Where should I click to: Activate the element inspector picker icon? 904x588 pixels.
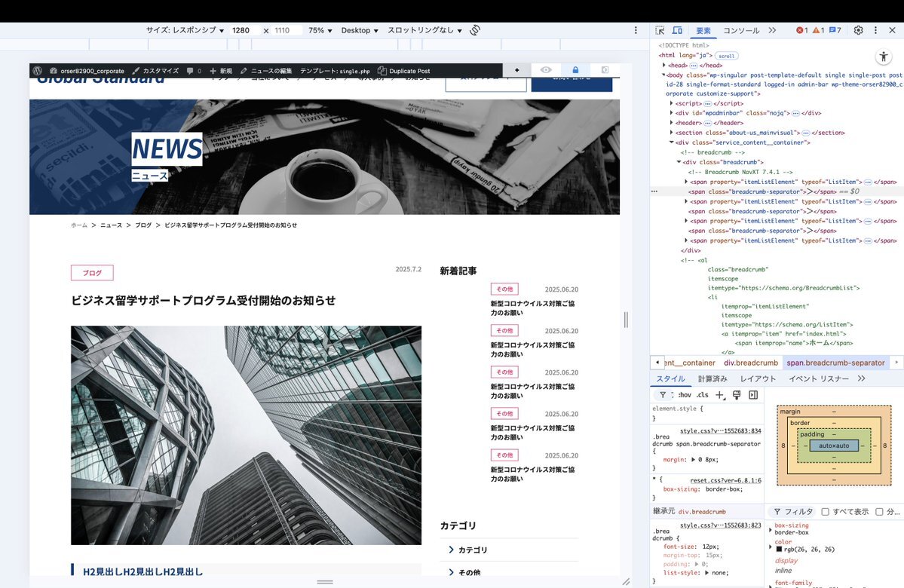click(660, 31)
